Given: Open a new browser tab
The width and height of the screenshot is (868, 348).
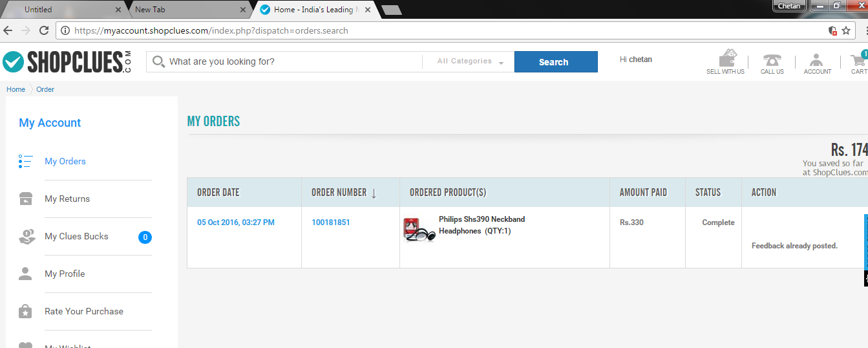Looking at the screenshot, I should coord(391,10).
